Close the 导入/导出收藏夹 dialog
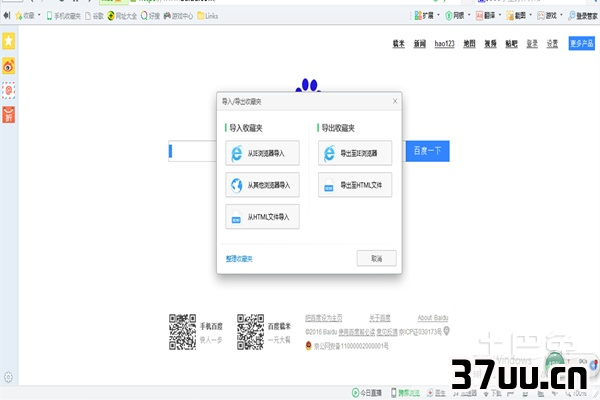 [395, 101]
